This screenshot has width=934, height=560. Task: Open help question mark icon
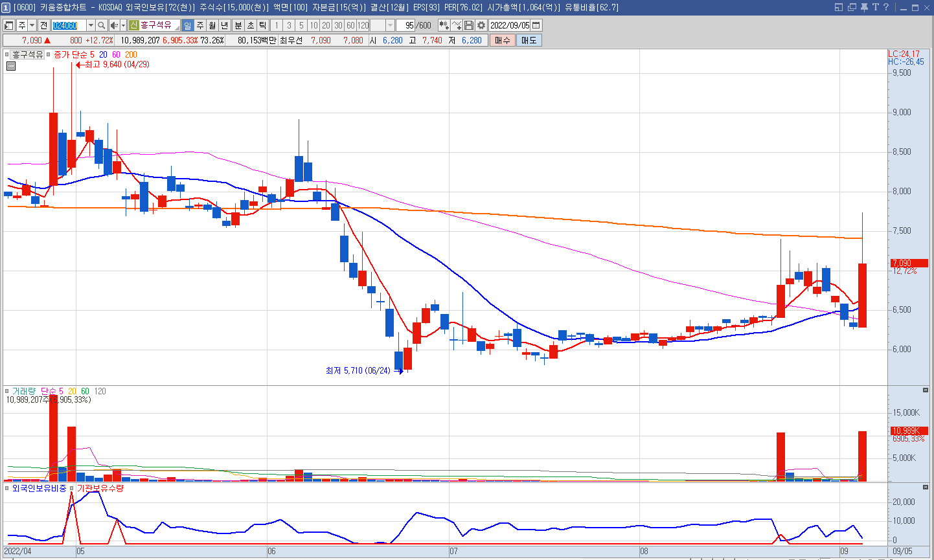(x=885, y=7)
